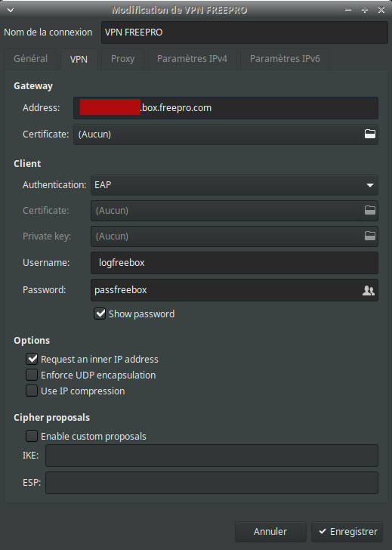Enable custom proposals checkbox
392x550 pixels.
(32, 436)
